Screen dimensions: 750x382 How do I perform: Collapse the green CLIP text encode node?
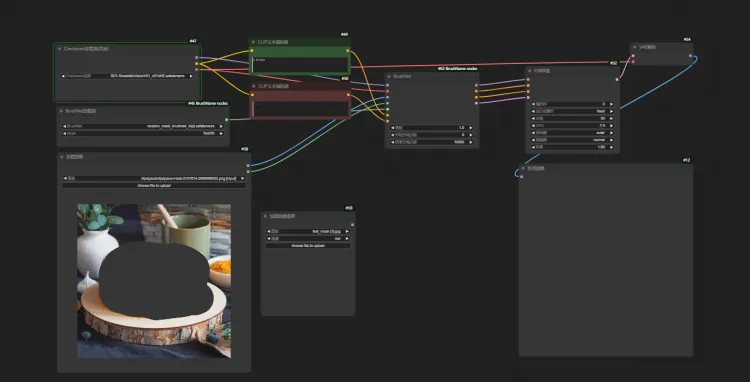[254, 42]
